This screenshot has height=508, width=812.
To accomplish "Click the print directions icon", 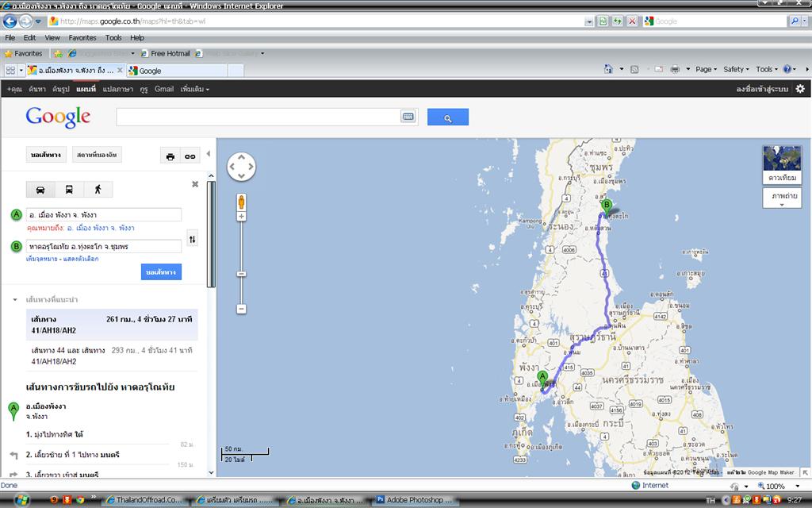I will tap(170, 156).
